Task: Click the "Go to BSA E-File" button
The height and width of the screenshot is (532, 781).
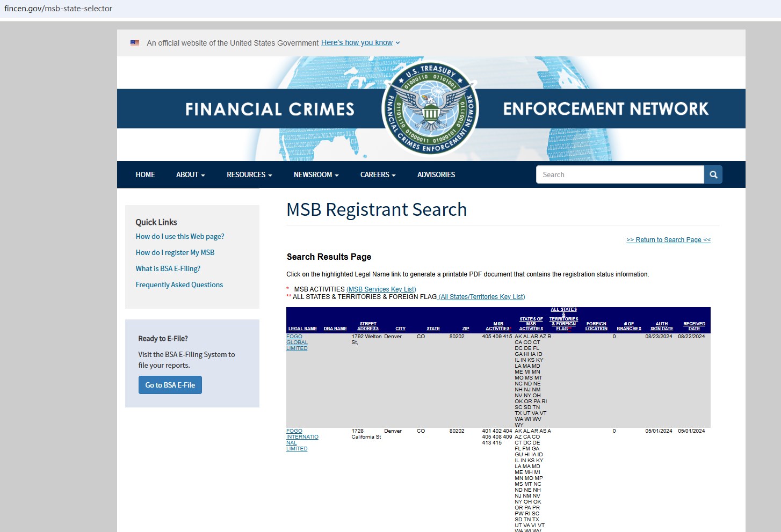Action: tap(170, 385)
